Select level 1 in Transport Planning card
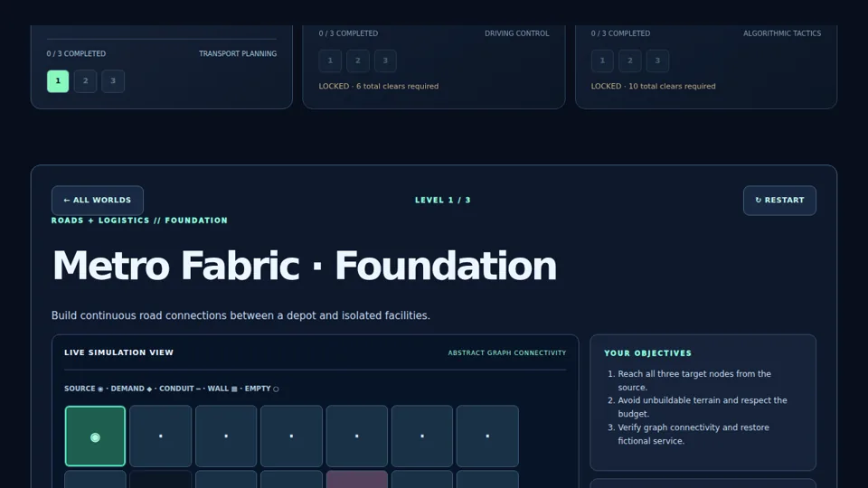868x488 pixels. click(58, 80)
